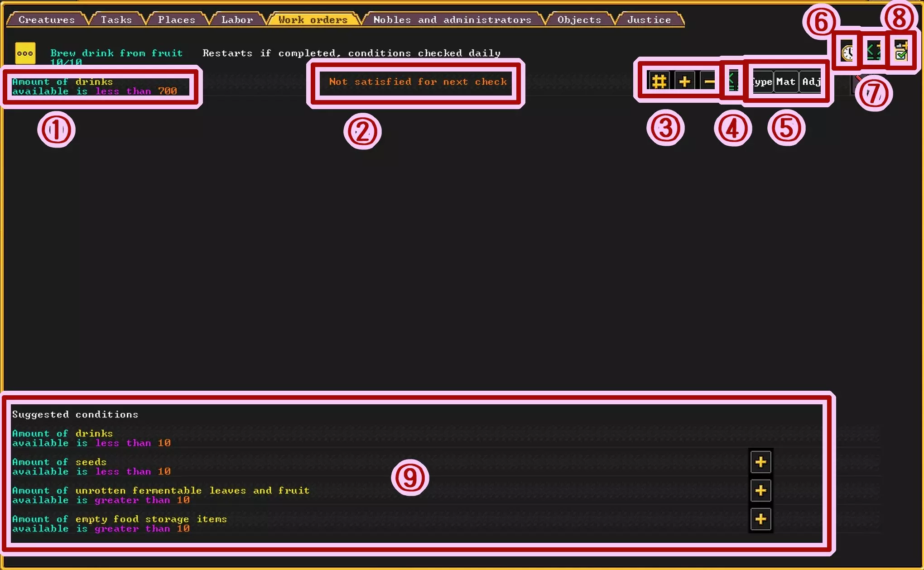Click the clipboard order-completion condition icon
The height and width of the screenshot is (570, 924).
901,51
